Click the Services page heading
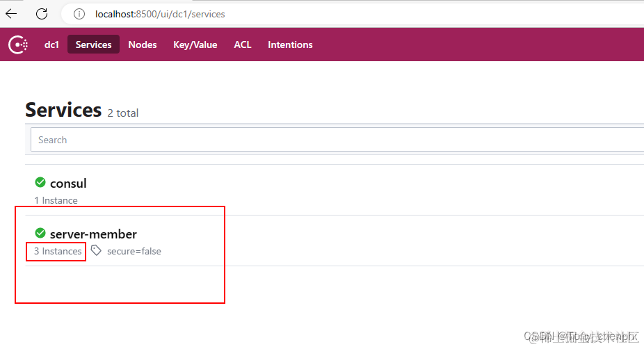 63,110
